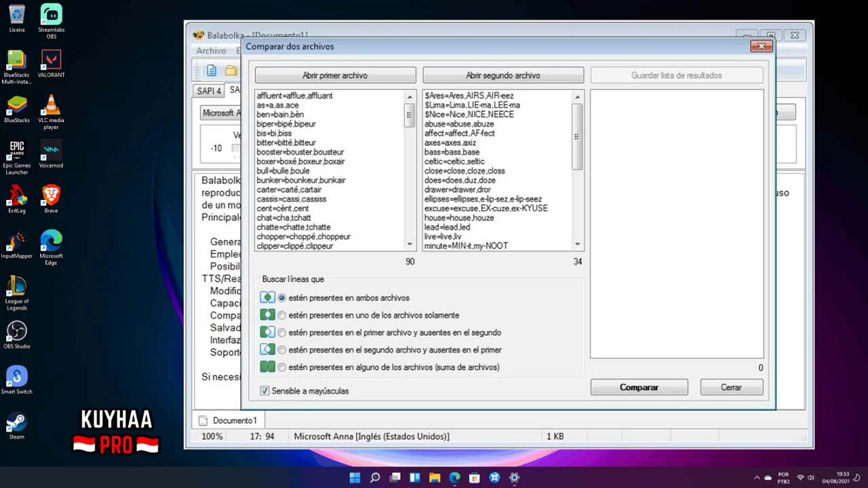Open Voicemod desktop shortcut
868x488 pixels.
click(x=52, y=155)
